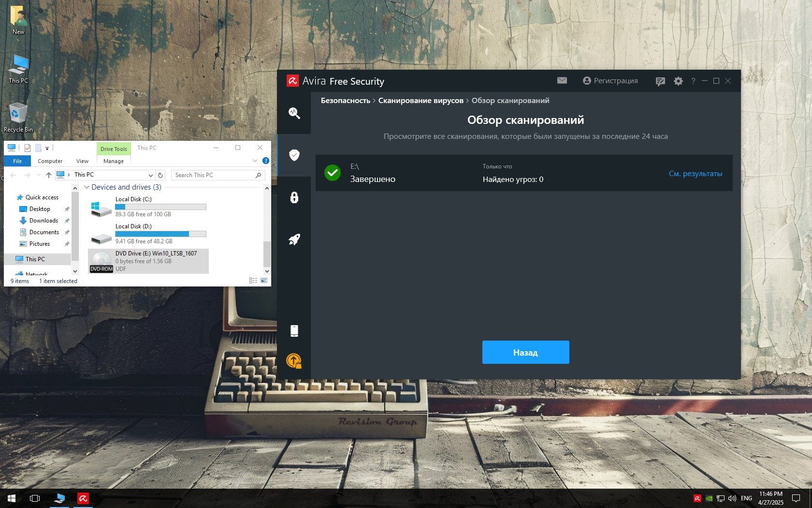This screenshot has height=508, width=812.
Task: Open Avira Security shield sidebar icon
Action: tap(294, 155)
